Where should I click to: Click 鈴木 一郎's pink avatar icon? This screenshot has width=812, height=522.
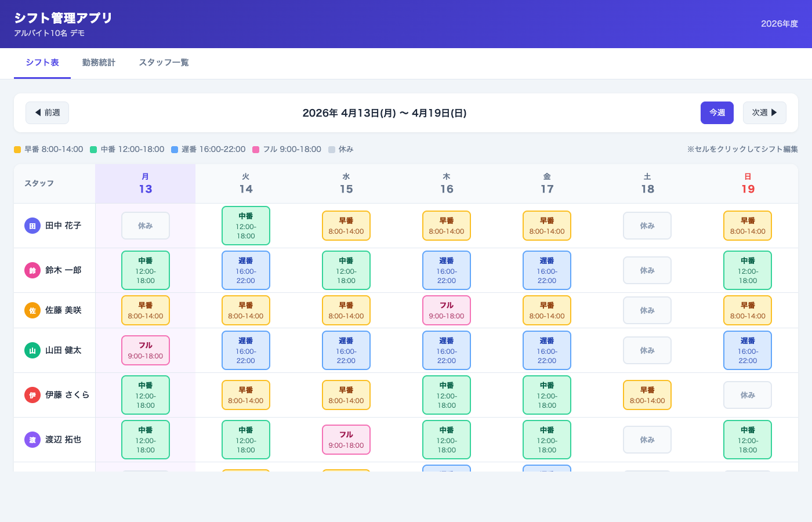(32, 270)
